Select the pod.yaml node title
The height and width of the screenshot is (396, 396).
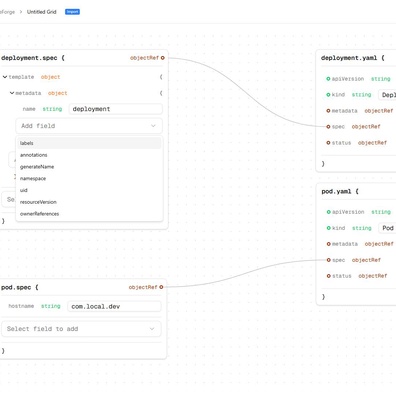click(x=336, y=191)
